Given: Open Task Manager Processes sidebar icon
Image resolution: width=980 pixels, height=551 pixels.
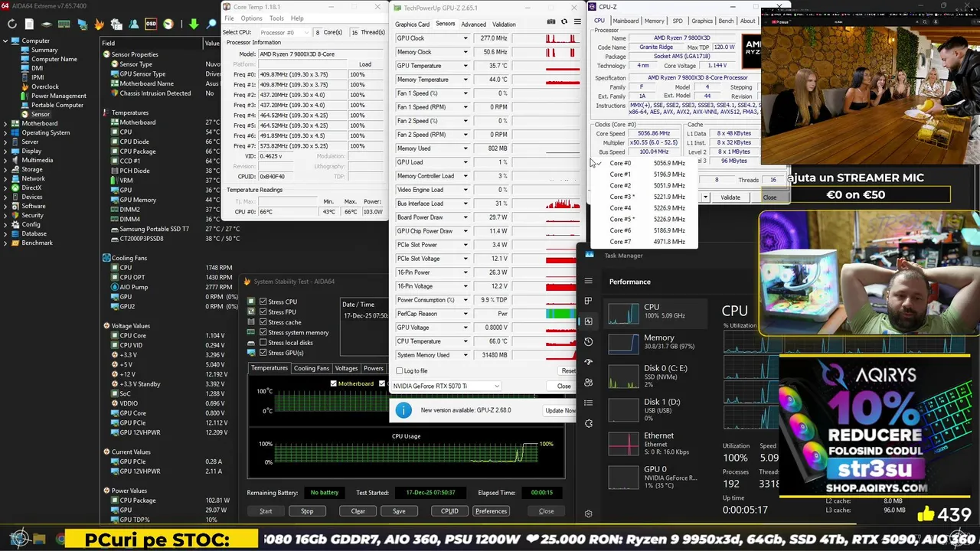Looking at the screenshot, I should 588,301.
